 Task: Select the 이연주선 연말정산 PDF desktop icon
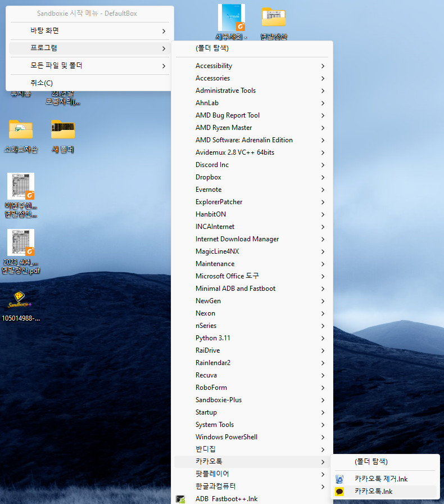tap(21, 195)
